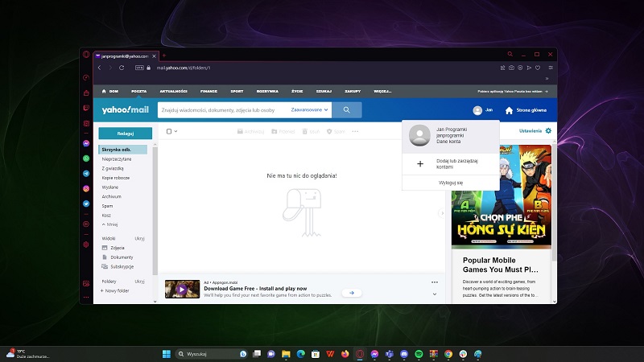Collapse folder list with Mniej
644x362 pixels.
(x=109, y=224)
